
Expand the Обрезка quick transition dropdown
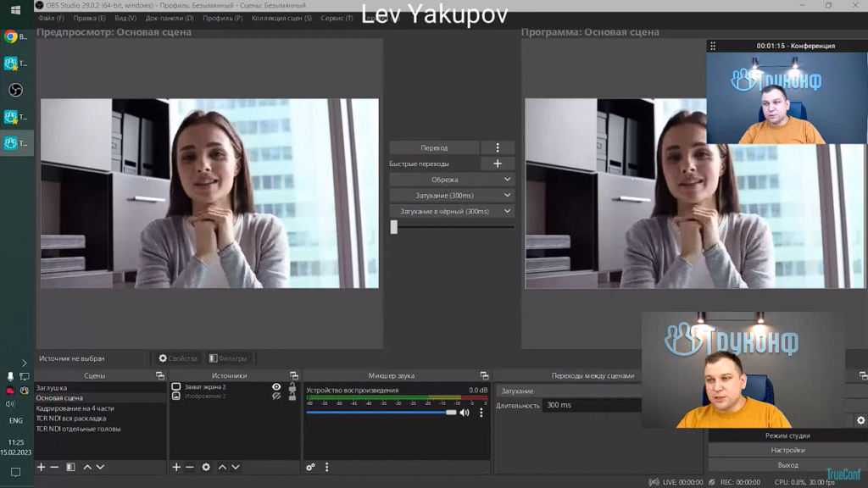point(507,180)
